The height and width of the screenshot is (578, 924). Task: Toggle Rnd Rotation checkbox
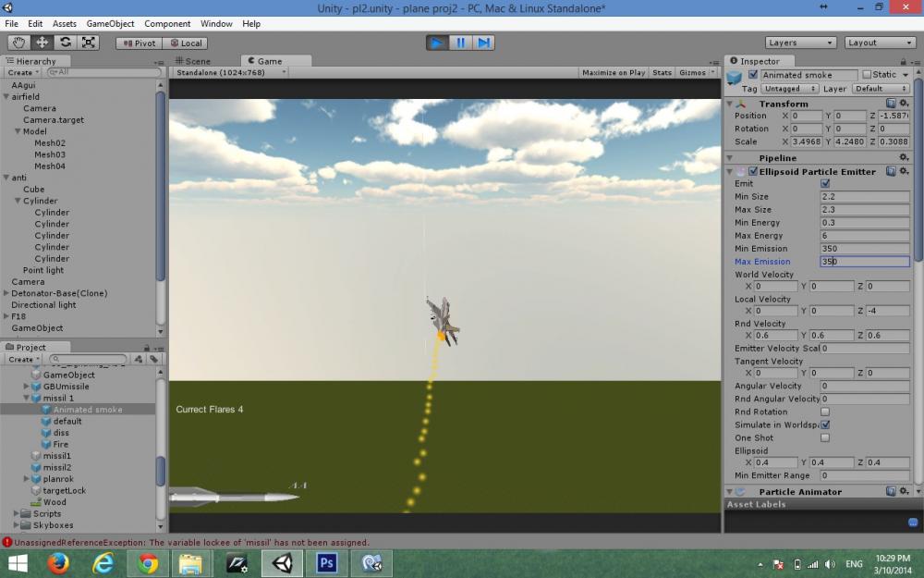[825, 412]
